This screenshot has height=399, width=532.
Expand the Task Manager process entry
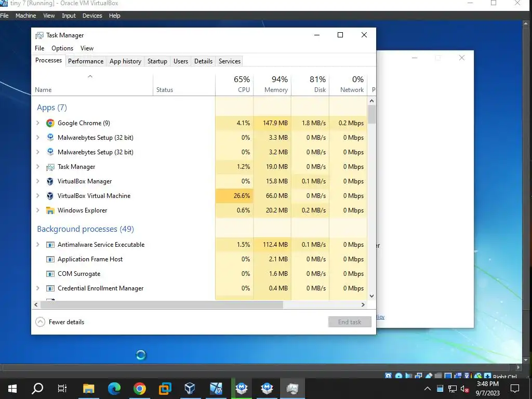[38, 167]
